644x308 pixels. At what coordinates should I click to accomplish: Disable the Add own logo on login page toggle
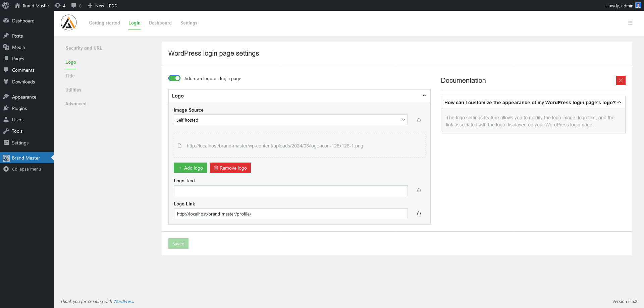(x=174, y=78)
